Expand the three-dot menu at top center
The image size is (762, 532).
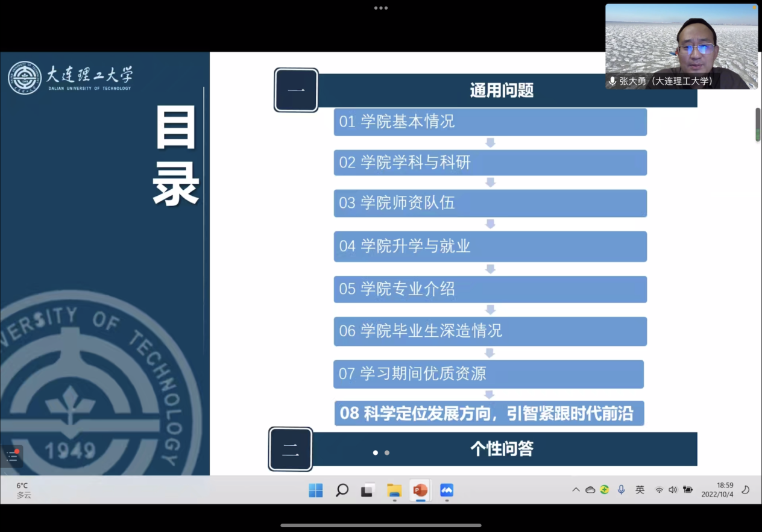(381, 8)
